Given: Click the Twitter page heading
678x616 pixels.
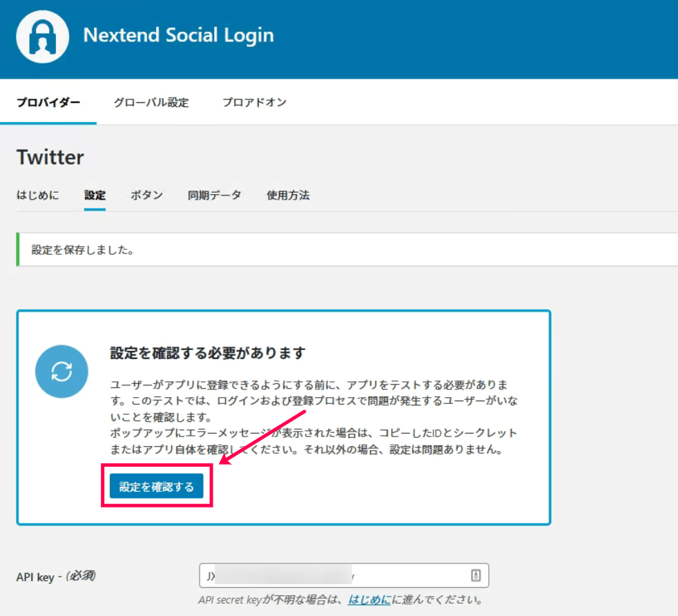Looking at the screenshot, I should tap(50, 157).
